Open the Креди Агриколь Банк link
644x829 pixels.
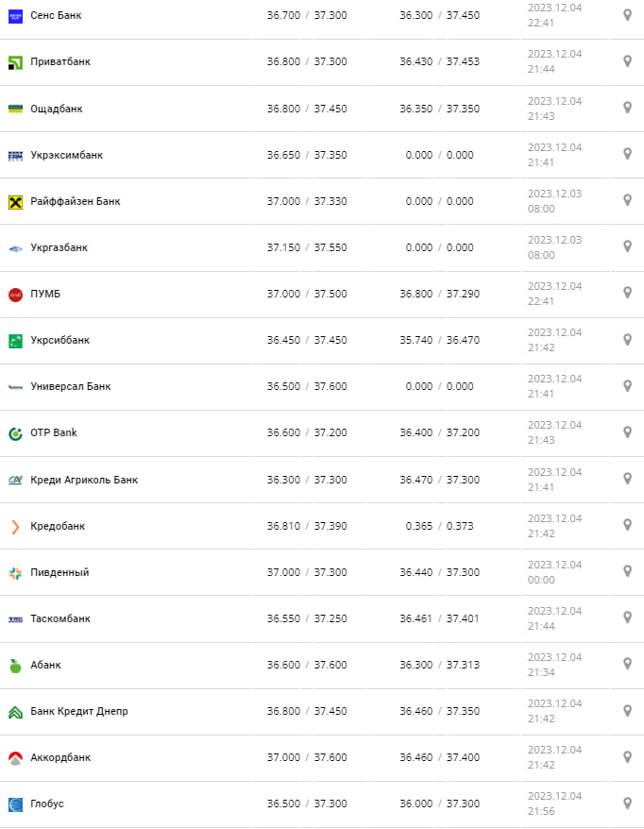[84, 480]
